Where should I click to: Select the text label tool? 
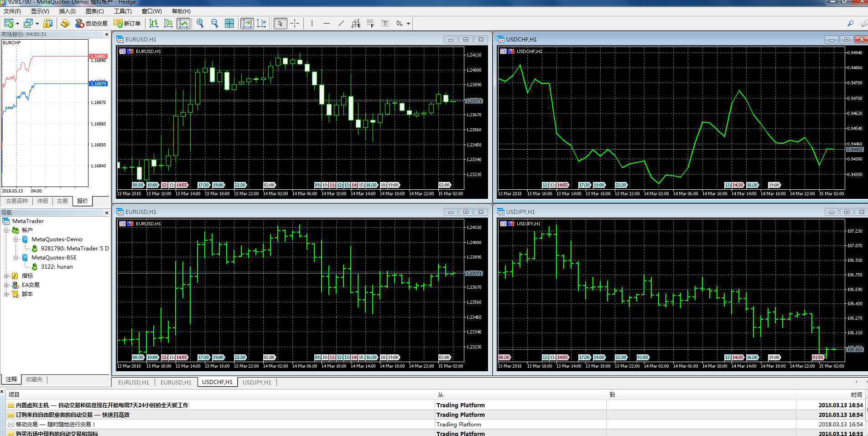(x=385, y=23)
